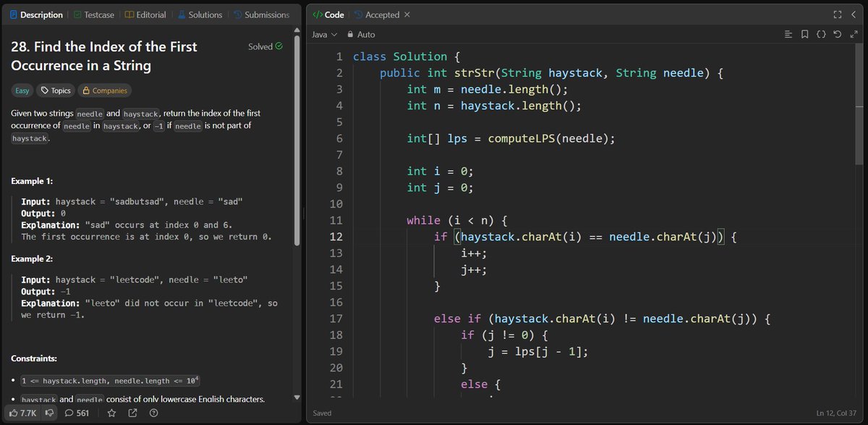The width and height of the screenshot is (868, 425).
Task: Open the Editorial tab
Action: click(145, 14)
